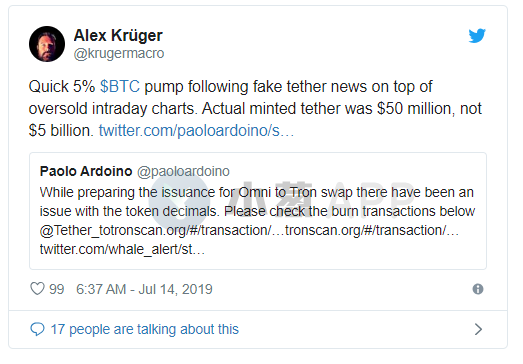Image resolution: width=523 pixels, height=364 pixels.
Task: Click the main tweet text about tether
Action: point(255,108)
